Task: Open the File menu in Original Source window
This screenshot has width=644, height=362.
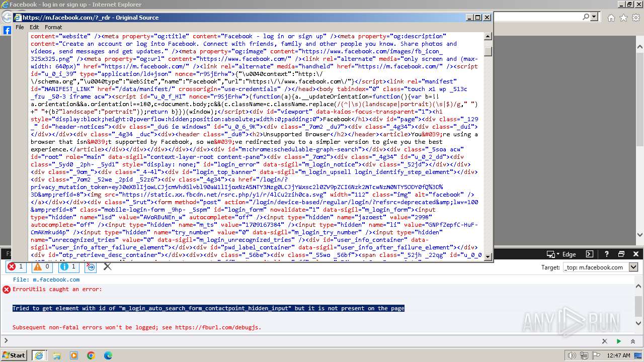Action: coord(20,27)
